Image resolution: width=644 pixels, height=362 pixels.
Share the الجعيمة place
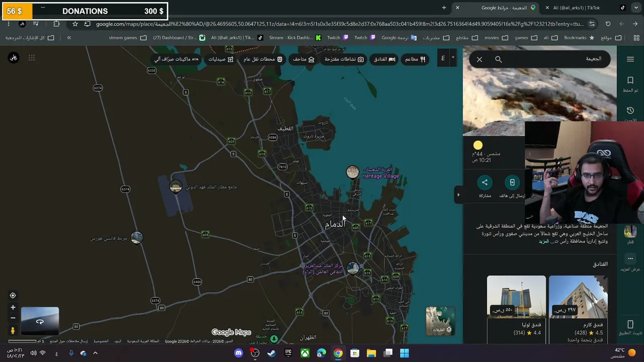click(485, 187)
